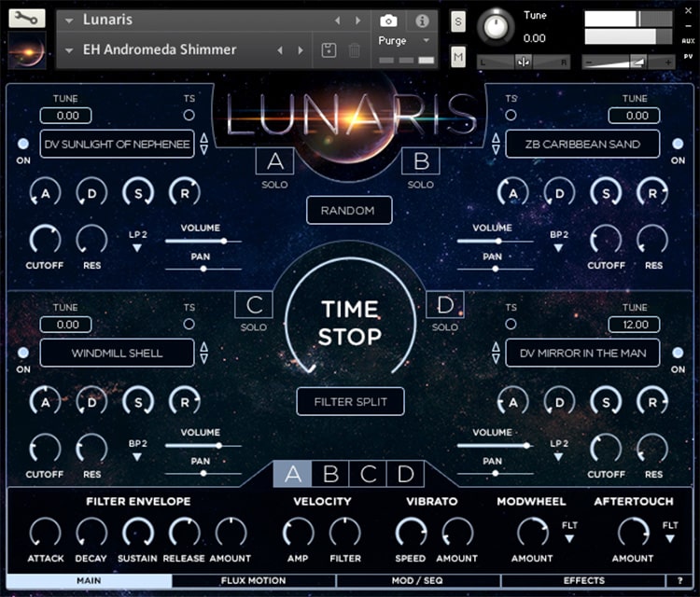Solo the instrument with the S button

tap(458, 21)
